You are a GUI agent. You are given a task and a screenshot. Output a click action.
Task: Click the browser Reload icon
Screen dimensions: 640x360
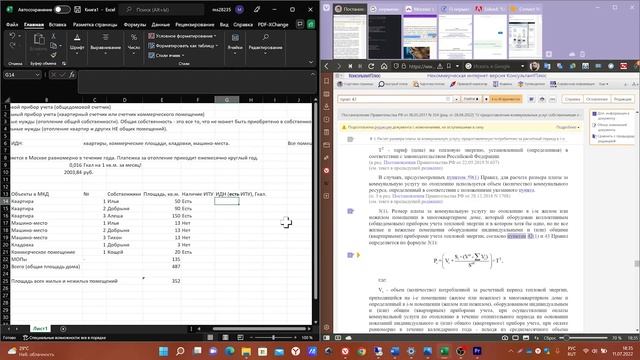(x=371, y=66)
